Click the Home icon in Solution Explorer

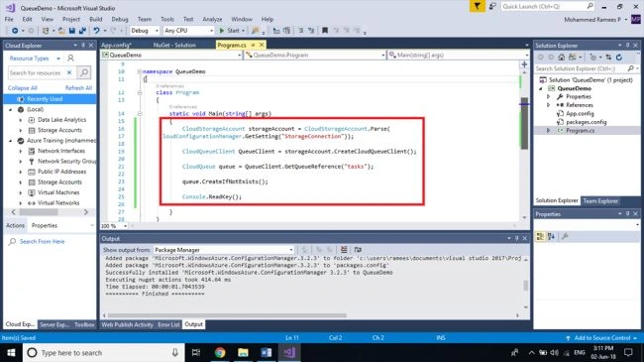[562, 58]
